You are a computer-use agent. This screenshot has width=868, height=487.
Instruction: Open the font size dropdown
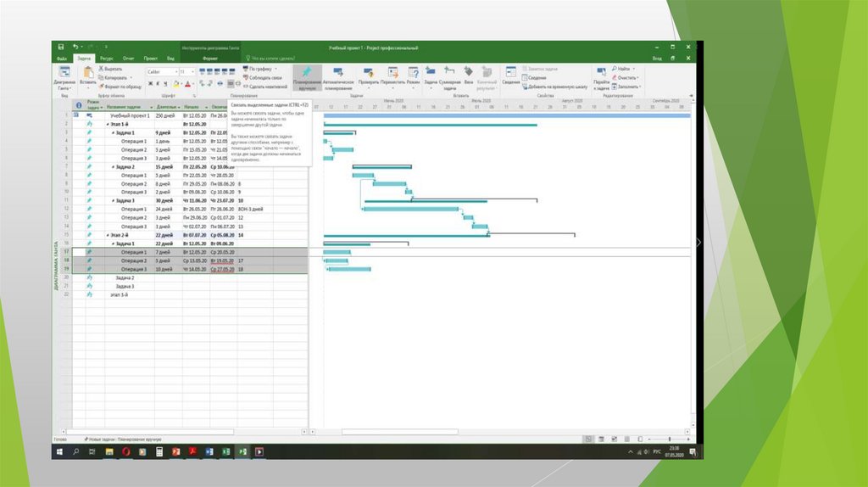pos(192,71)
